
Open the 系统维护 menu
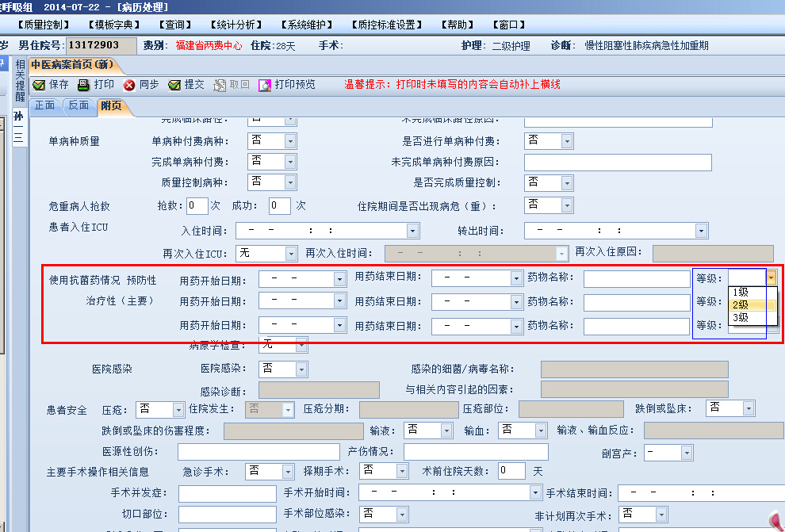tap(307, 25)
